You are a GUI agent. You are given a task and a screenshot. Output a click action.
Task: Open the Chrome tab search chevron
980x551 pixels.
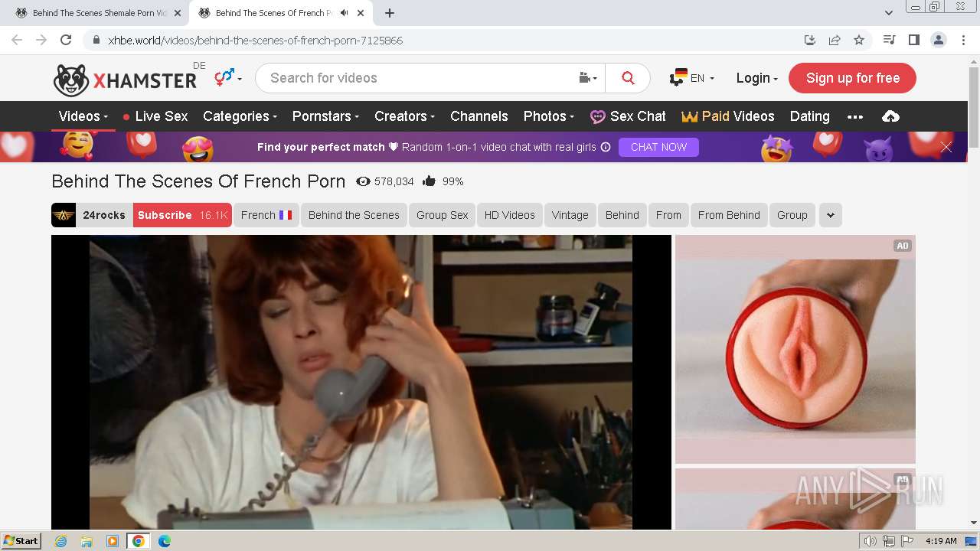[x=889, y=13]
